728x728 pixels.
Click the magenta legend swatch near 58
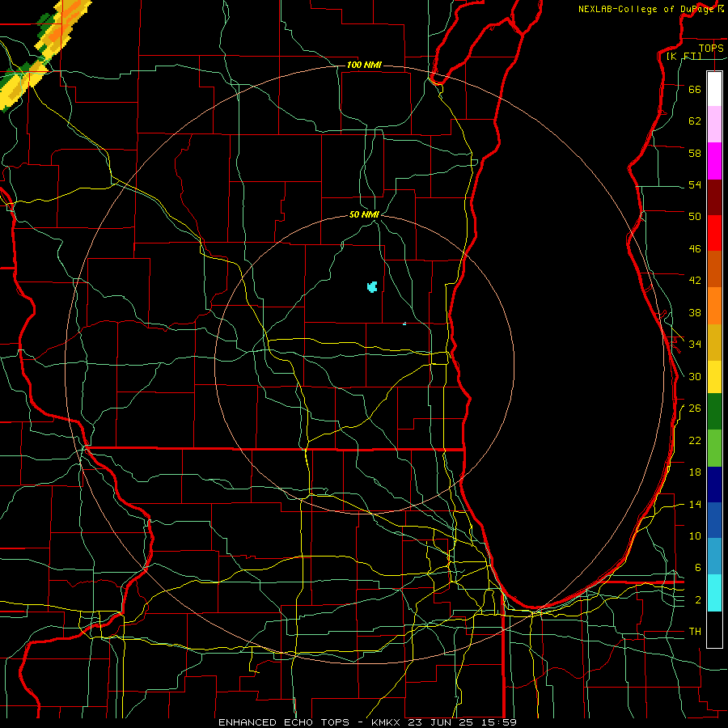tap(714, 161)
